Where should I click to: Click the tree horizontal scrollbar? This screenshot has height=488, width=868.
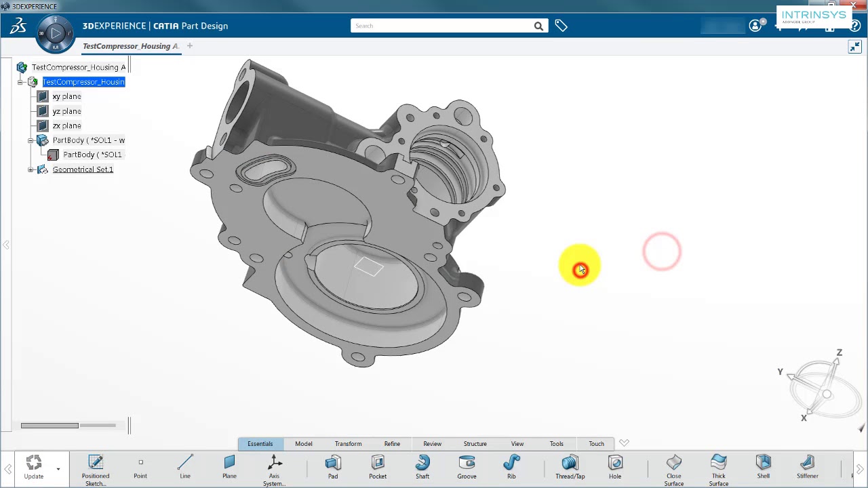50,426
